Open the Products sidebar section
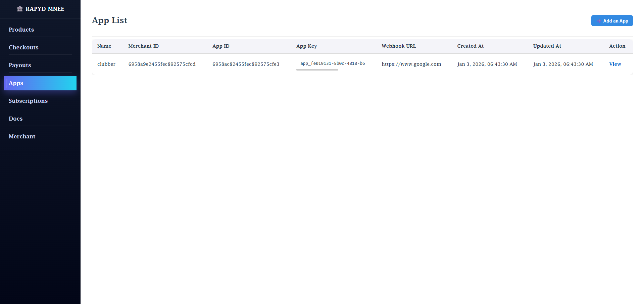 (40, 30)
